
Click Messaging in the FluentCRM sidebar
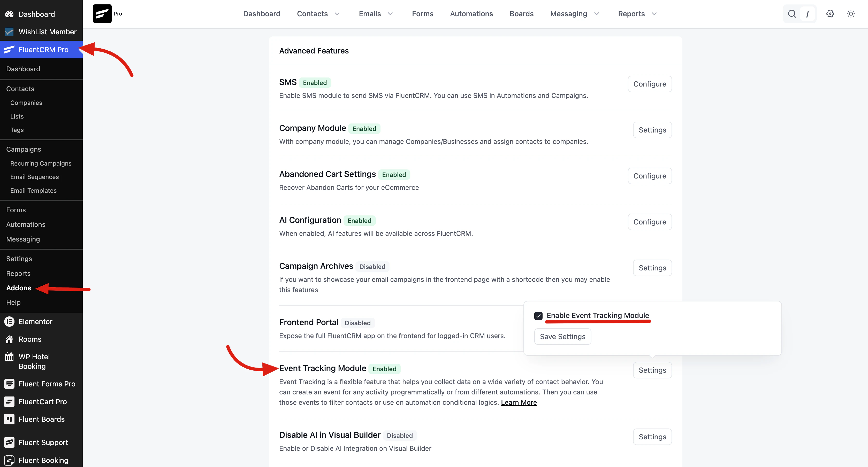coord(23,239)
